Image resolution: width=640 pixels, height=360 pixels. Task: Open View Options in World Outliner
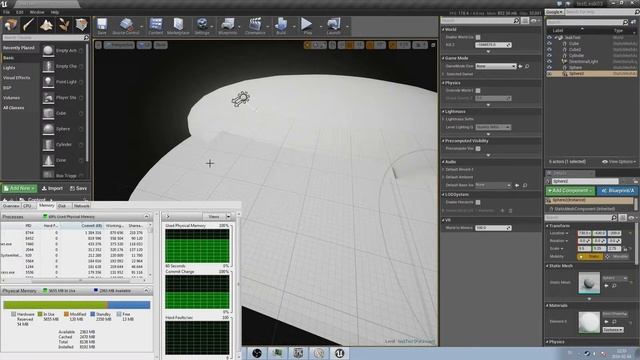[x=619, y=162]
